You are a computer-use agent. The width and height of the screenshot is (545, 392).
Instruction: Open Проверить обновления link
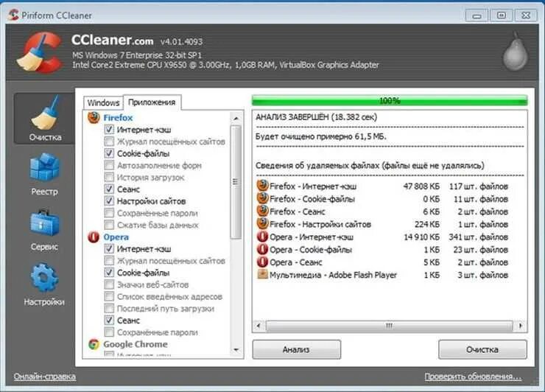point(473,377)
